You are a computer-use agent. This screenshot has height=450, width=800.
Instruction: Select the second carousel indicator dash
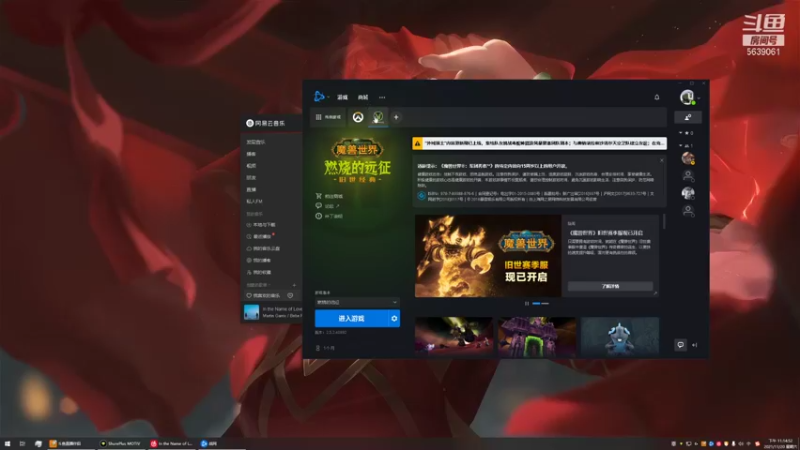[545, 304]
